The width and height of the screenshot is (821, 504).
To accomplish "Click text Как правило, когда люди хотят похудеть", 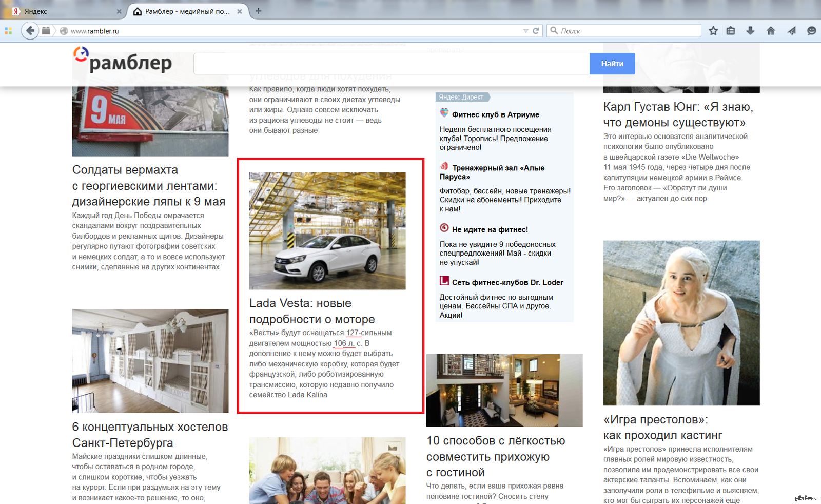I will pyautogui.click(x=320, y=89).
